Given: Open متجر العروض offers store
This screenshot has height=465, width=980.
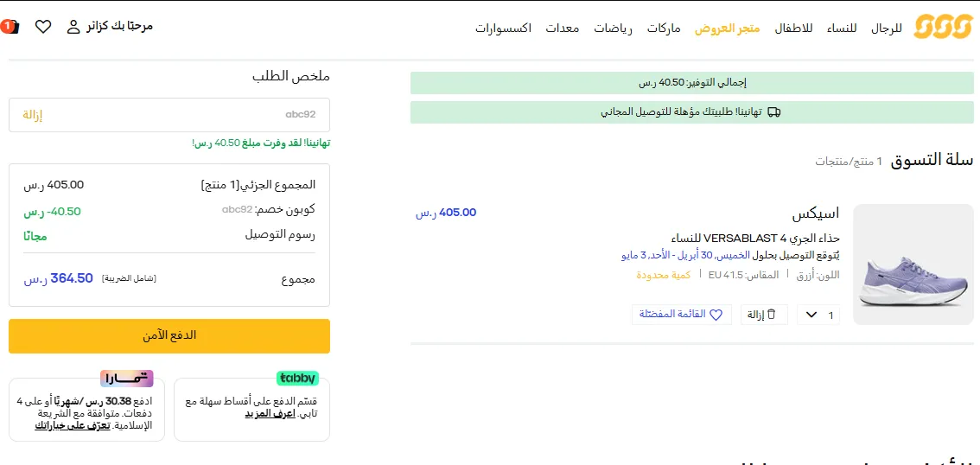Looking at the screenshot, I should click(x=728, y=29).
